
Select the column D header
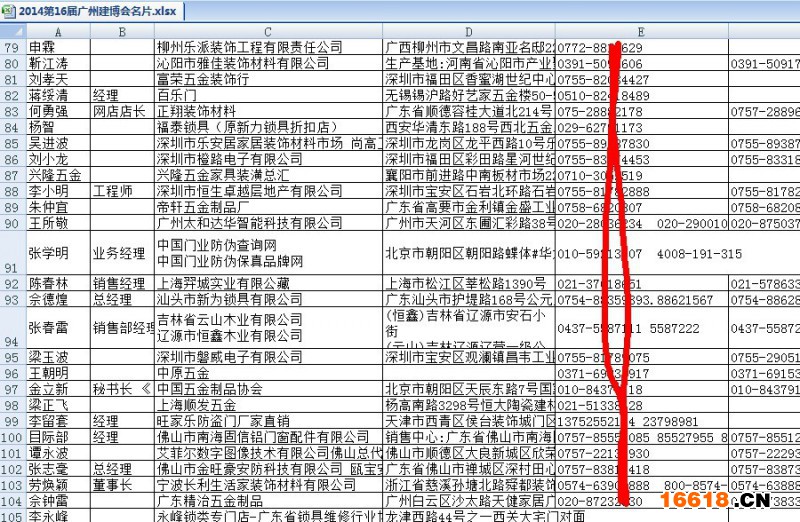tap(469, 32)
